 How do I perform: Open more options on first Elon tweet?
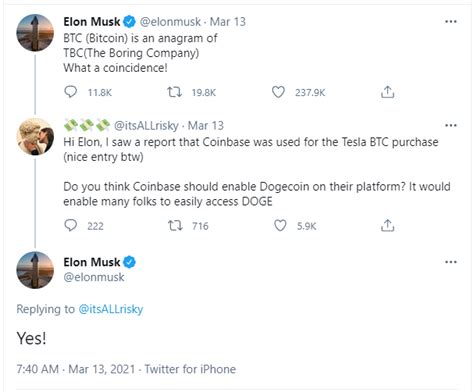tap(451, 22)
